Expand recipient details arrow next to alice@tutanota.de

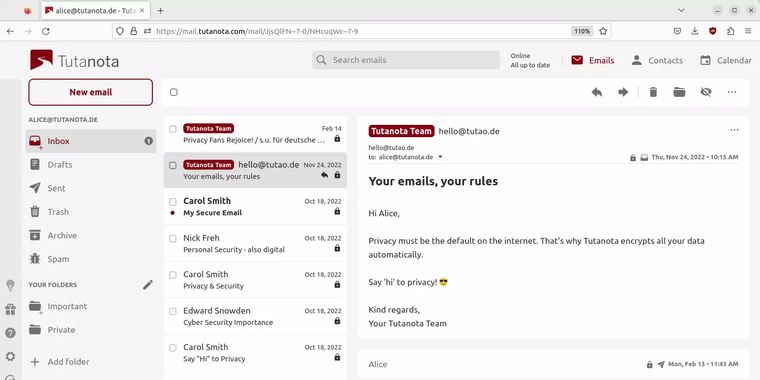pos(440,157)
